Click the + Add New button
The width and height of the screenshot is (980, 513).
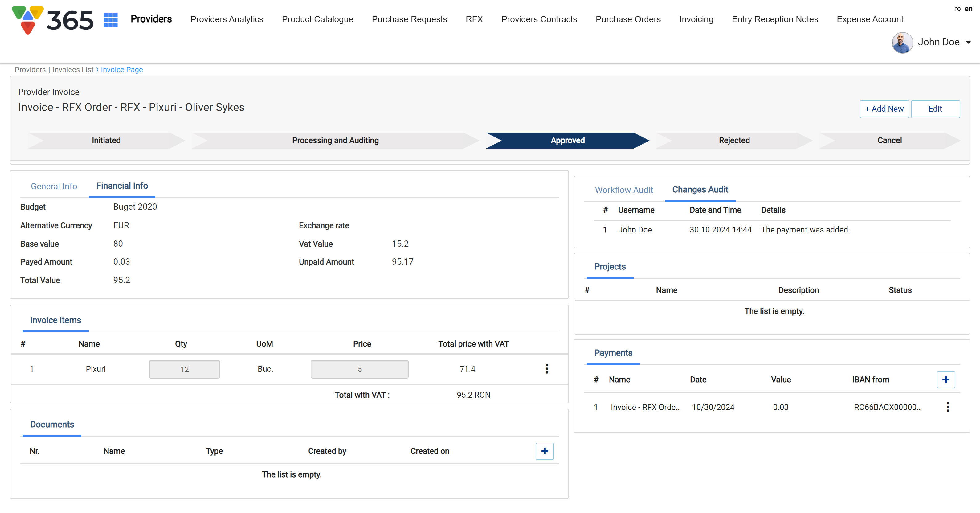[884, 109]
